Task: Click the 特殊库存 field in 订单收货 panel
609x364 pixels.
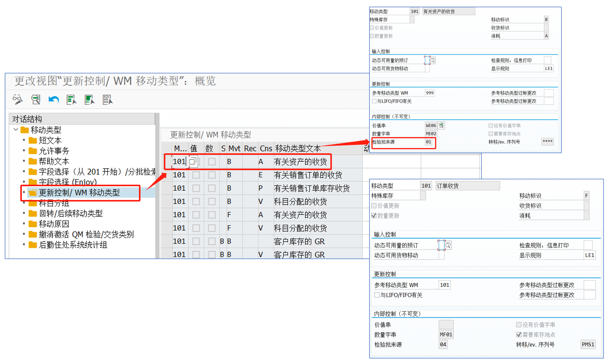Action: tap(423, 195)
